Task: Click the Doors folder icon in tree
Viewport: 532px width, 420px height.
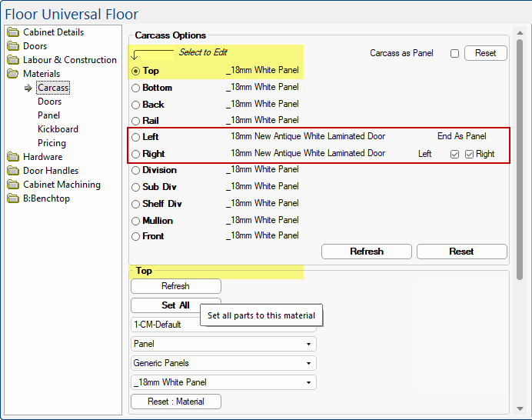Action: point(13,46)
